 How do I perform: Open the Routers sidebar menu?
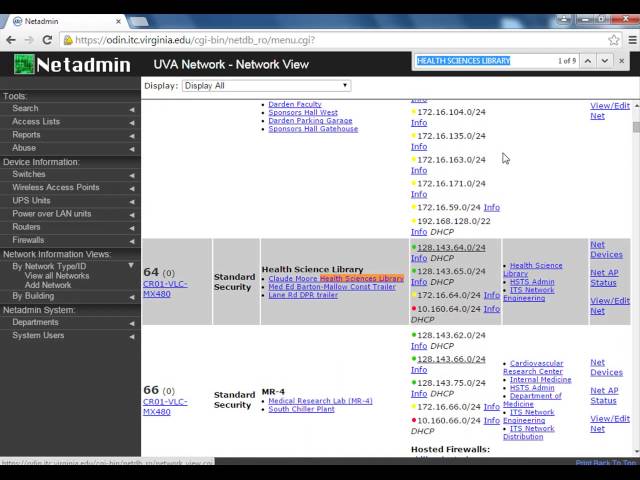(x=70, y=227)
